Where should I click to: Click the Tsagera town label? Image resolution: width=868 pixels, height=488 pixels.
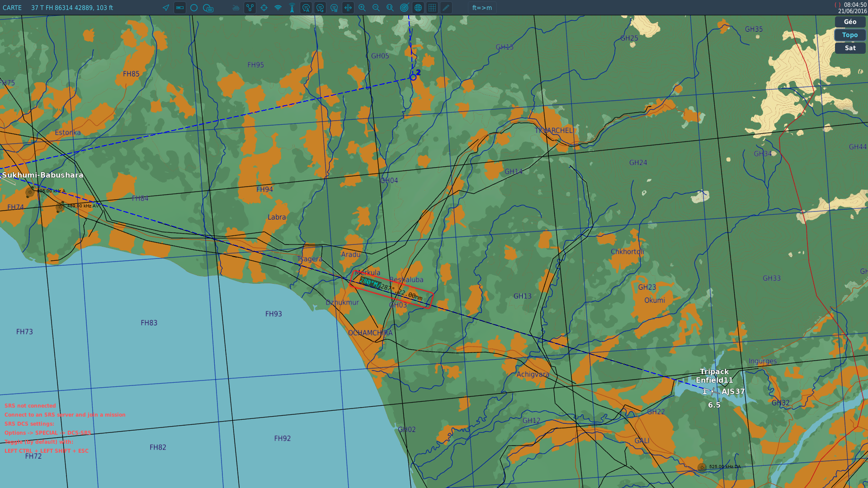click(310, 259)
